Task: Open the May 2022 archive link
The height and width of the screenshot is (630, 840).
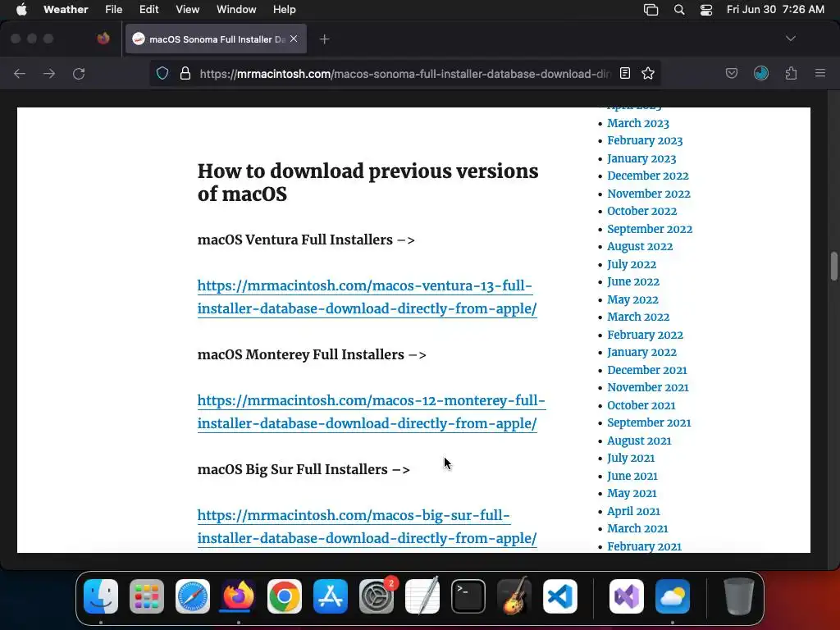Action: click(x=632, y=299)
